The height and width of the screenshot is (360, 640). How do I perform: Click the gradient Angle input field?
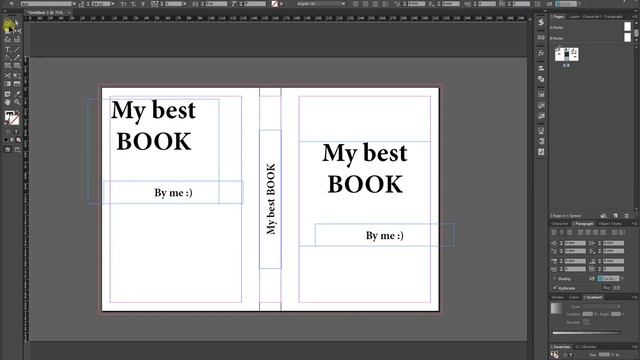click(x=616, y=314)
